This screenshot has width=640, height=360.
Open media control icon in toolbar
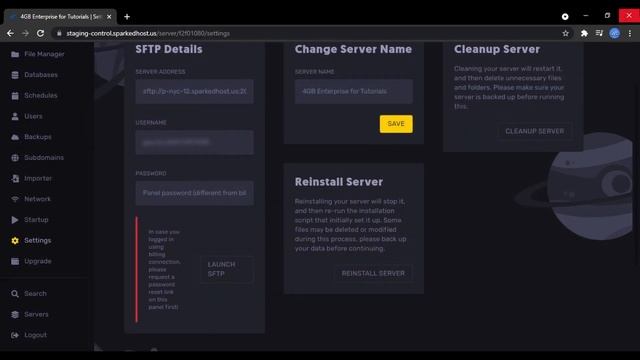[599, 33]
